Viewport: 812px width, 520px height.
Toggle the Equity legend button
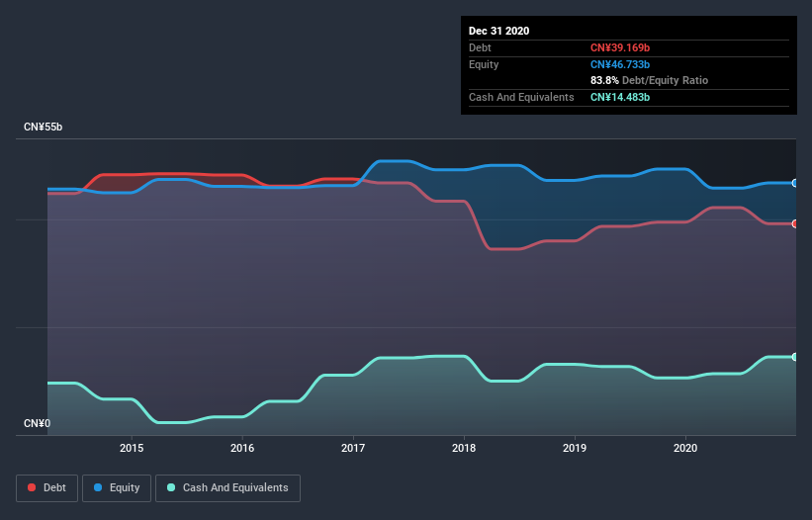pyautogui.click(x=117, y=488)
